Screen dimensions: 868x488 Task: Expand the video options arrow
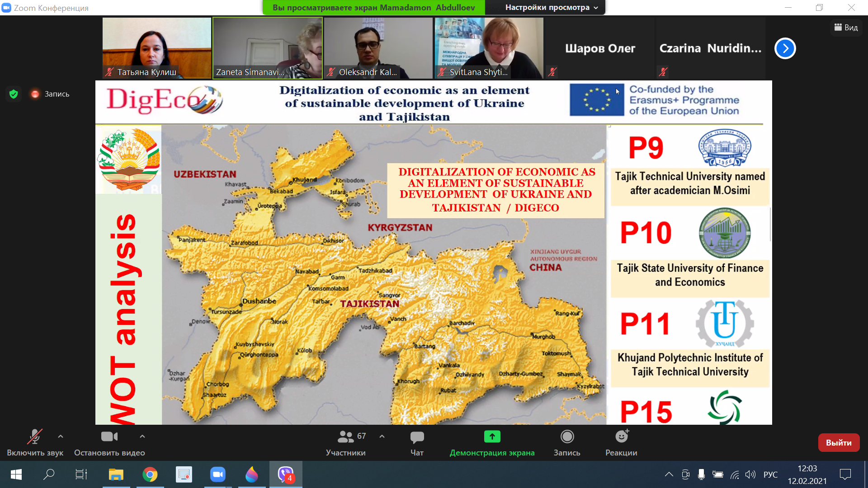[142, 436]
